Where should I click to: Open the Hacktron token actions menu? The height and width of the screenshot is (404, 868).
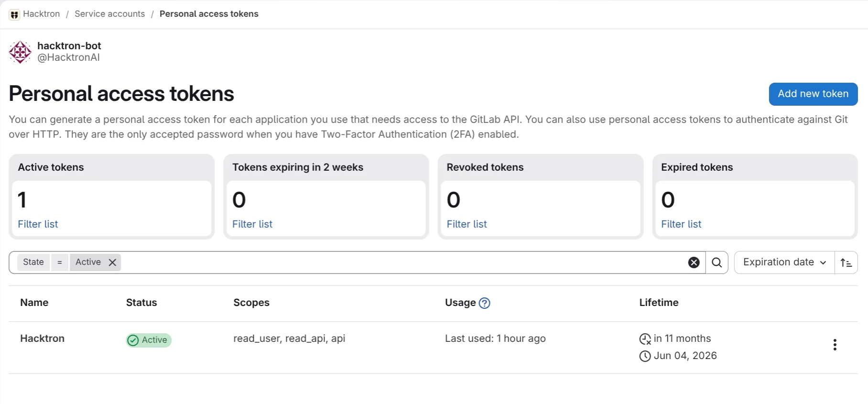[835, 345]
